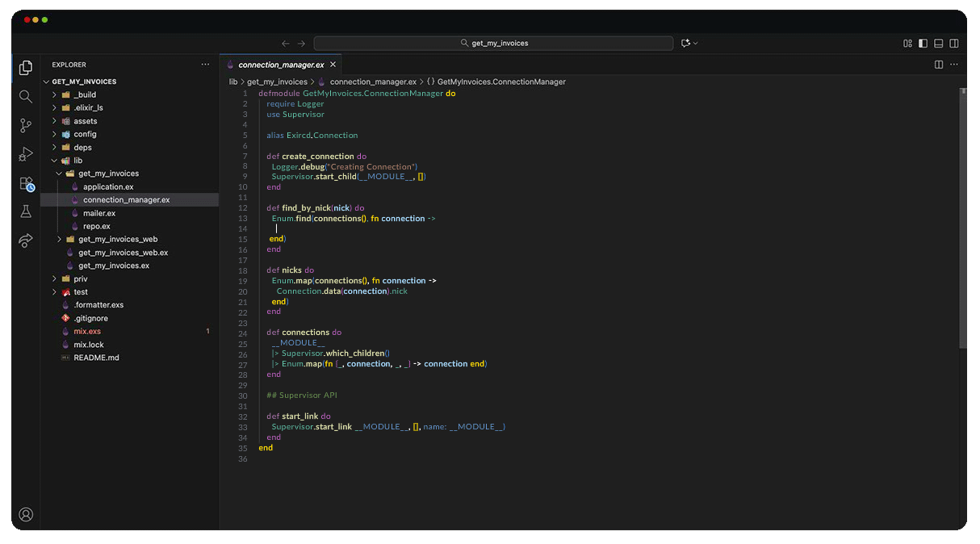Open Explorer's Views and More Actions menu
Image resolution: width=980 pixels, height=544 pixels.
tap(205, 65)
